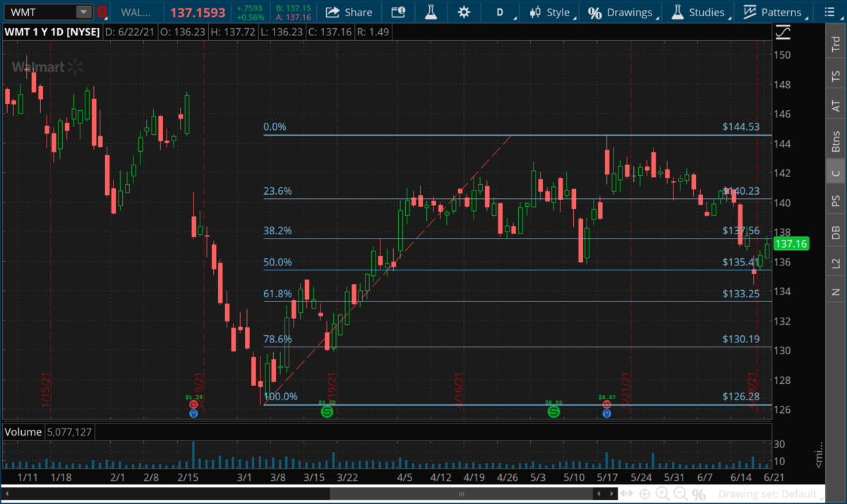The width and height of the screenshot is (847, 504).
Task: Open the beaker Edit Studies icon
Action: pos(431,12)
